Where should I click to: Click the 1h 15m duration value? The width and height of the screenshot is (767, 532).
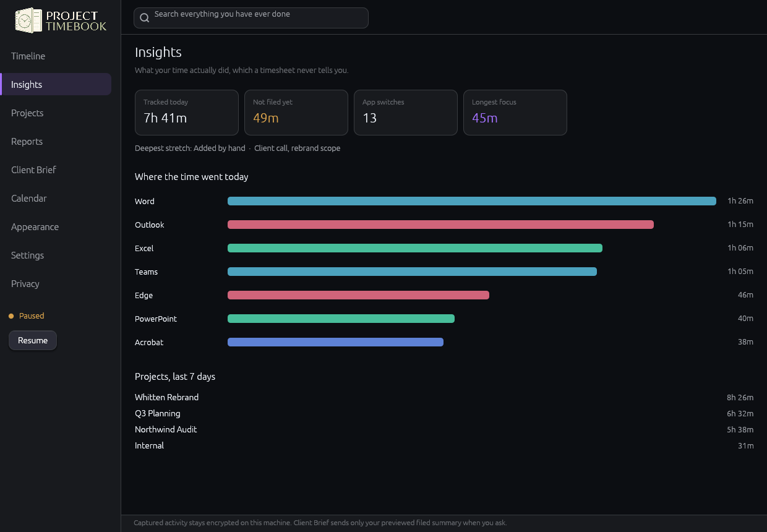point(740,224)
